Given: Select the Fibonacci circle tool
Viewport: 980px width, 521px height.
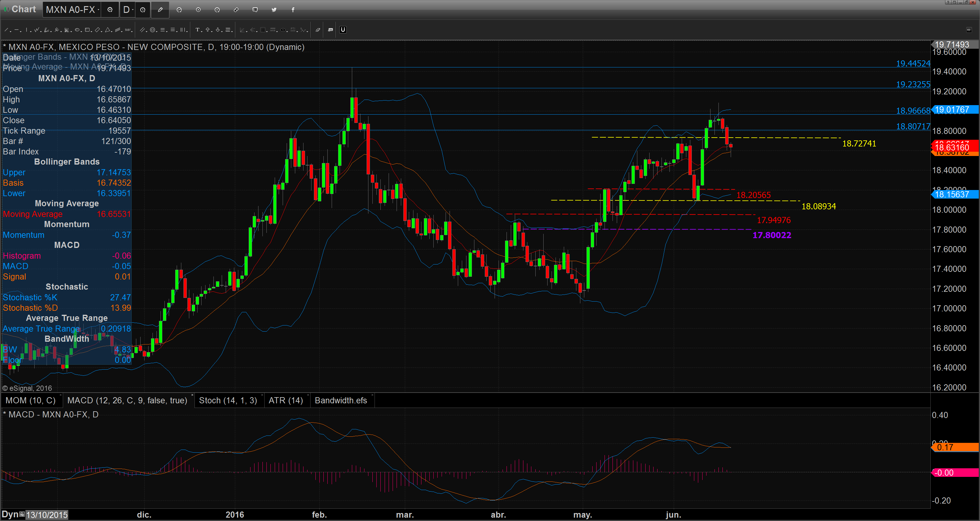Looking at the screenshot, I should click(153, 30).
